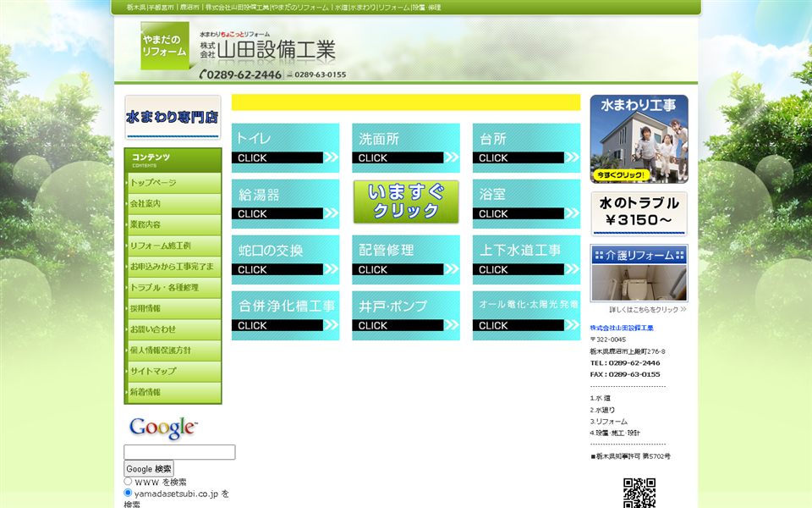The width and height of the screenshot is (812, 508).
Task: Open 会社案内 in the sidebar menu
Action: coord(173,204)
